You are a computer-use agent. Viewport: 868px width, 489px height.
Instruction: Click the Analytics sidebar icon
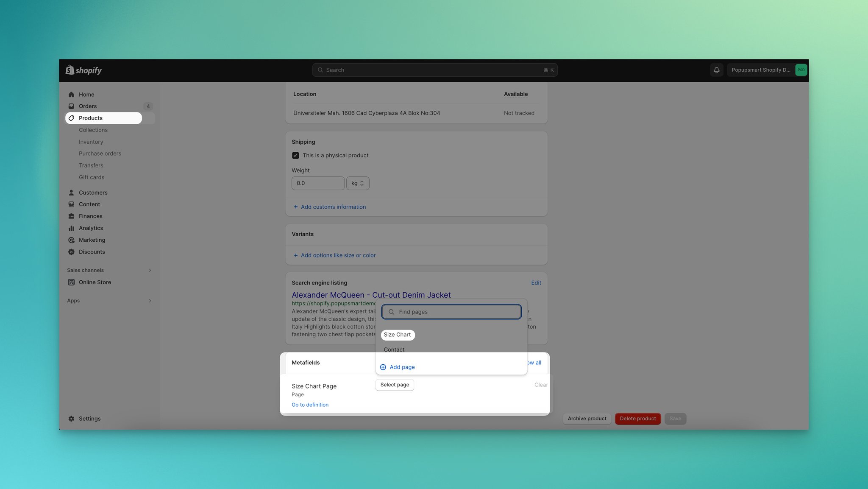pos(71,228)
